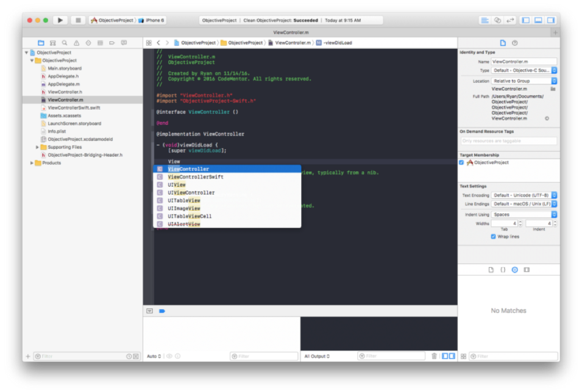Show the File inspector

tap(503, 43)
